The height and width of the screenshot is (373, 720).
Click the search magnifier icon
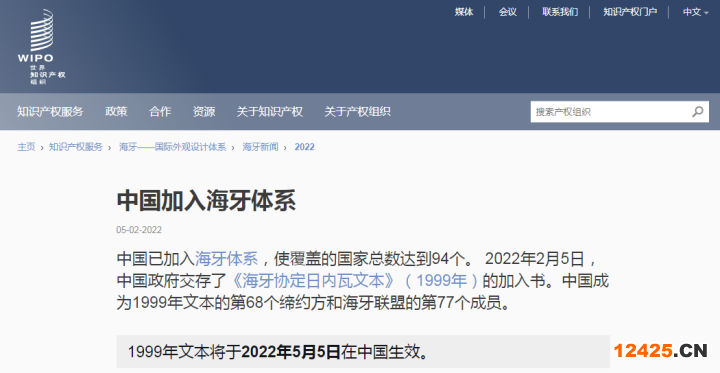coord(698,112)
